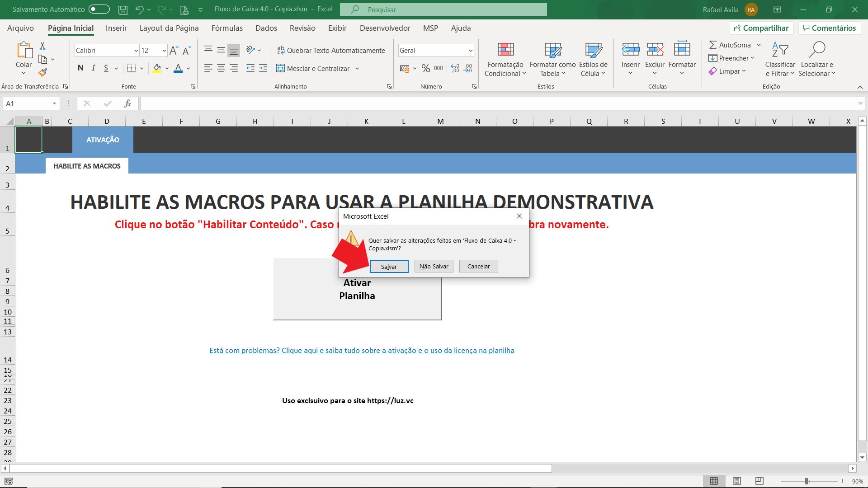Screen dimensions: 868x488
Task: Open Estilos de Célula gallery
Action: (x=593, y=60)
